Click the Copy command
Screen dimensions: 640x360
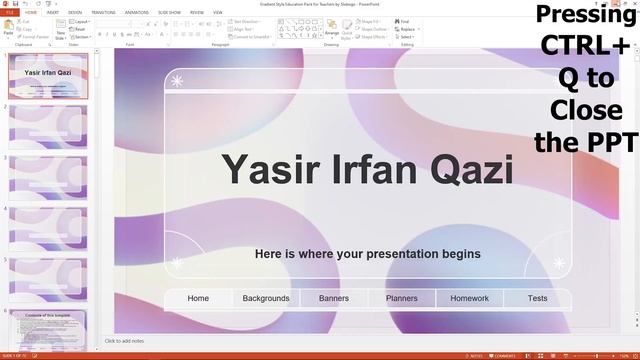pyautogui.click(x=24, y=29)
